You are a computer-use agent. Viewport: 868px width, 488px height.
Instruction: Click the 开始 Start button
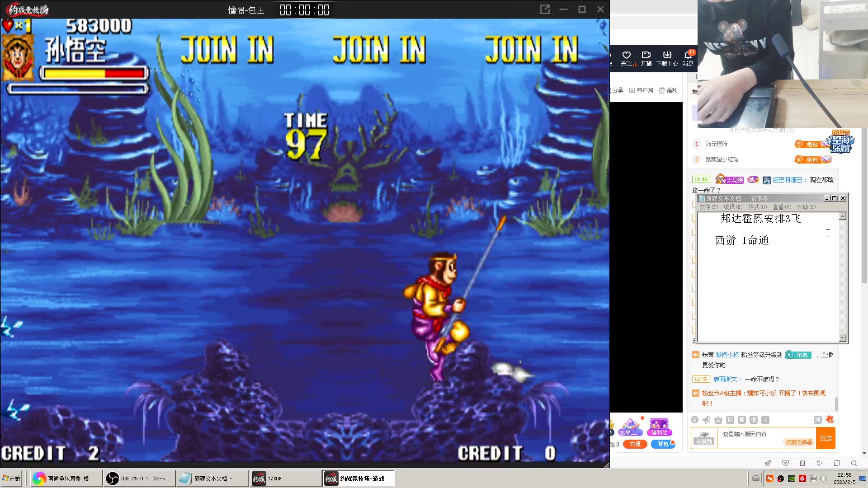(12, 479)
